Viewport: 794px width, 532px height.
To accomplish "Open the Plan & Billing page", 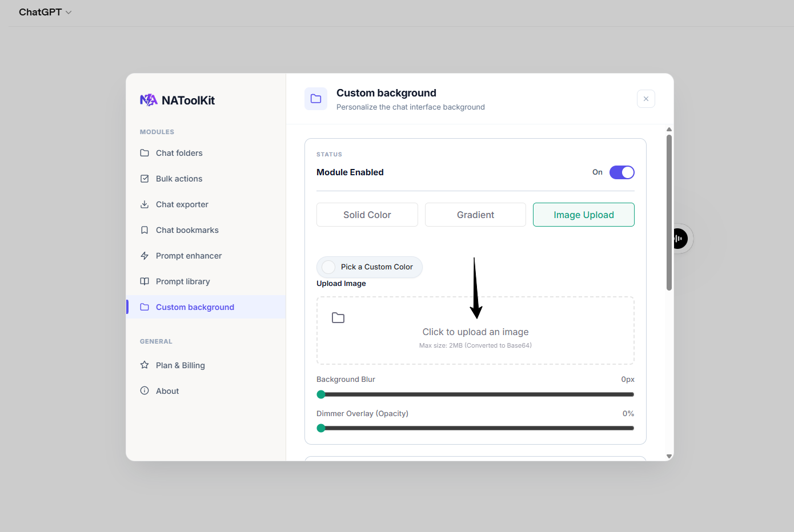I will coord(206,365).
